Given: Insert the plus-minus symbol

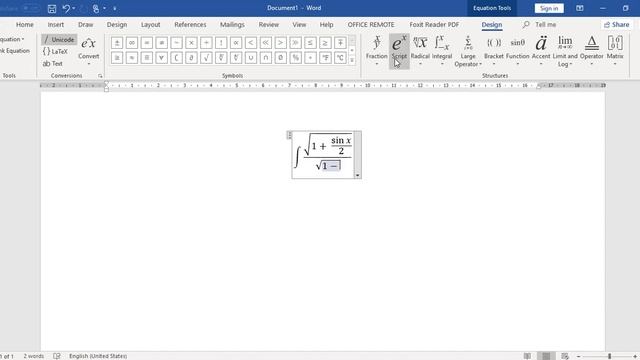Looking at the screenshot, I should [117, 43].
